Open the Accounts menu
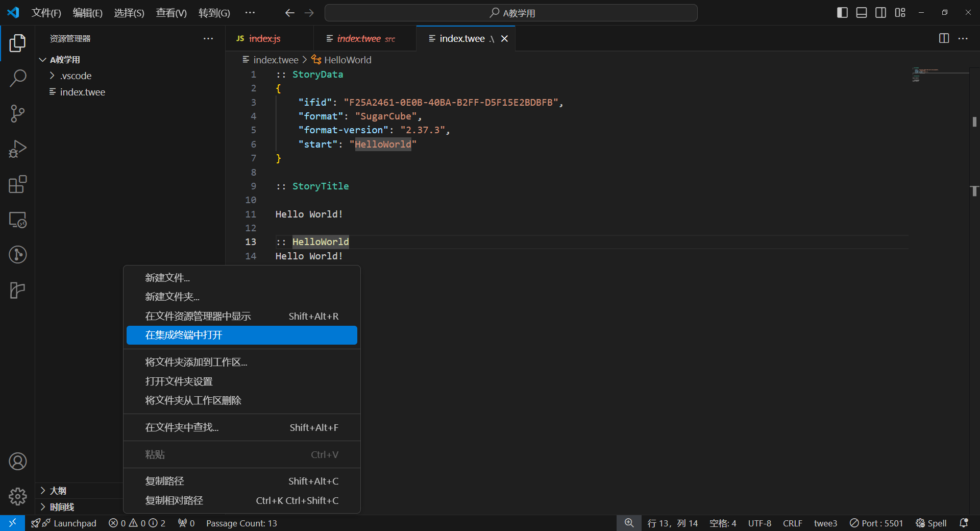 click(17, 462)
